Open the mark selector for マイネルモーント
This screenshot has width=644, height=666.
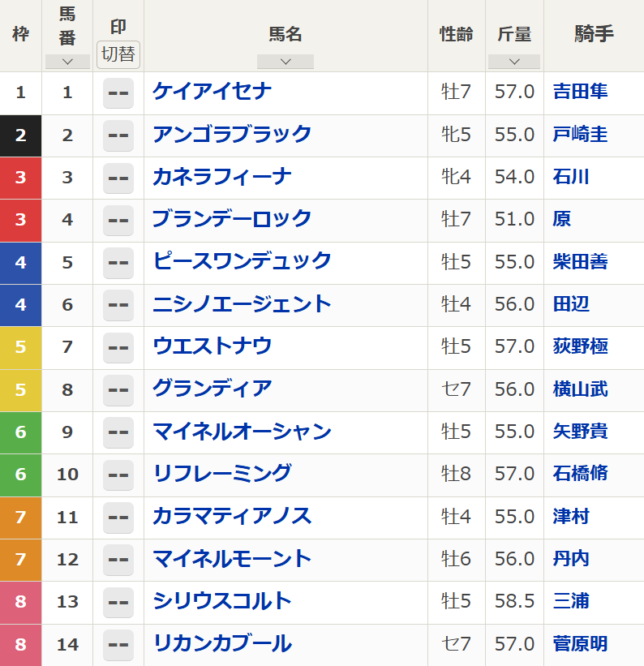click(x=118, y=559)
